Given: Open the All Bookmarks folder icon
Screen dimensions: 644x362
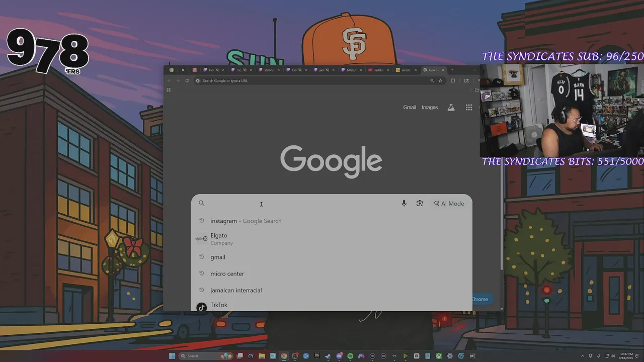Looking at the screenshot, I should pos(476,90).
